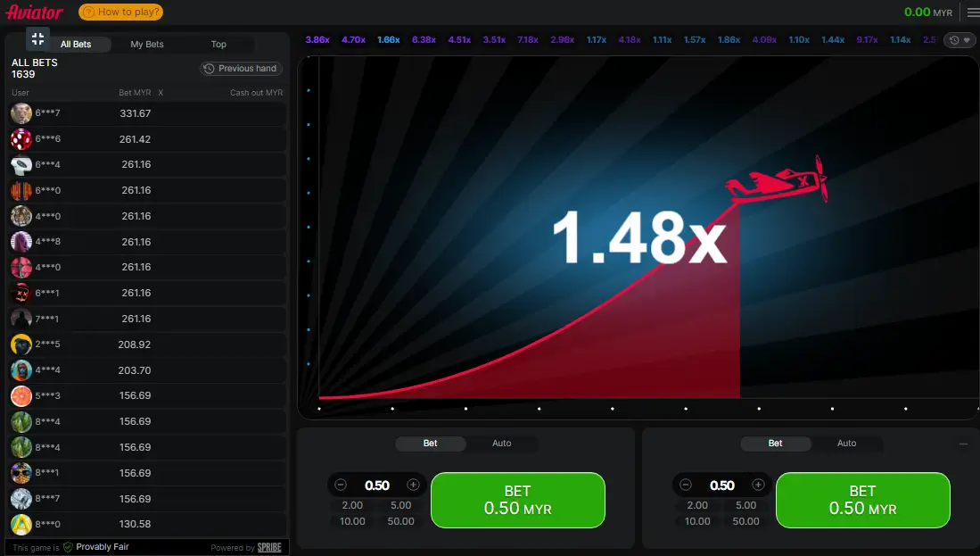Place the green BET 0.50 MYR left button
Image resolution: width=980 pixels, height=556 pixels.
click(517, 500)
